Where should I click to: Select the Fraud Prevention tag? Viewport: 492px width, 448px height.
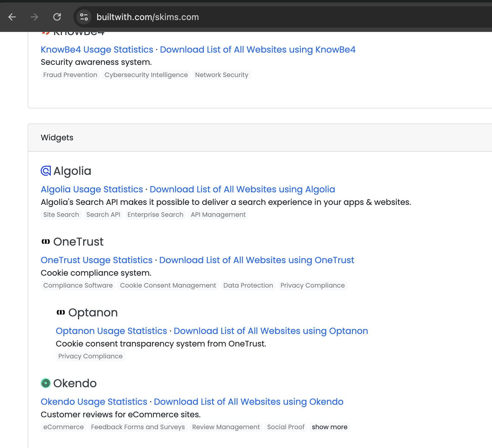point(70,75)
